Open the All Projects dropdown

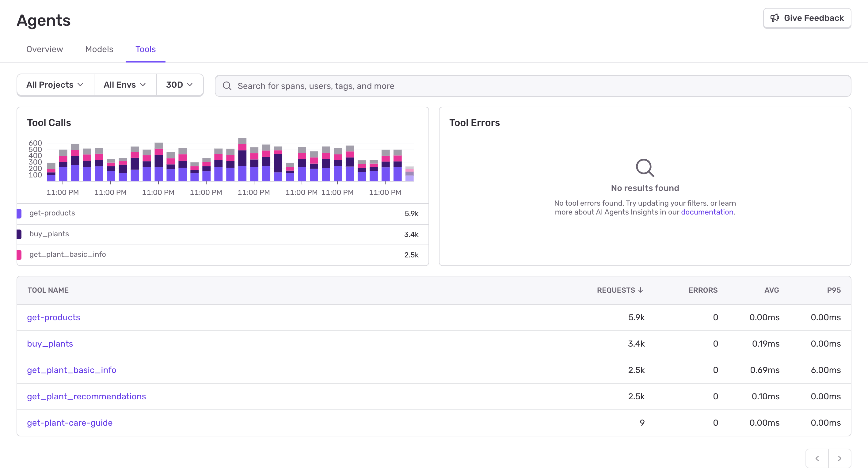click(x=55, y=85)
